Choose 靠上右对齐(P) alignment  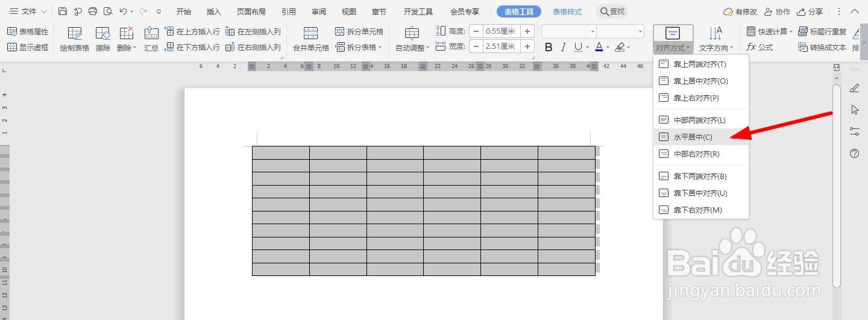tap(701, 98)
